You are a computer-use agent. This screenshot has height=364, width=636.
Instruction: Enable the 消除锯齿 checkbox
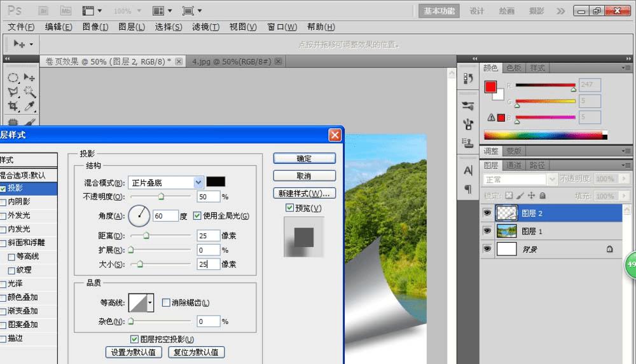pos(166,303)
